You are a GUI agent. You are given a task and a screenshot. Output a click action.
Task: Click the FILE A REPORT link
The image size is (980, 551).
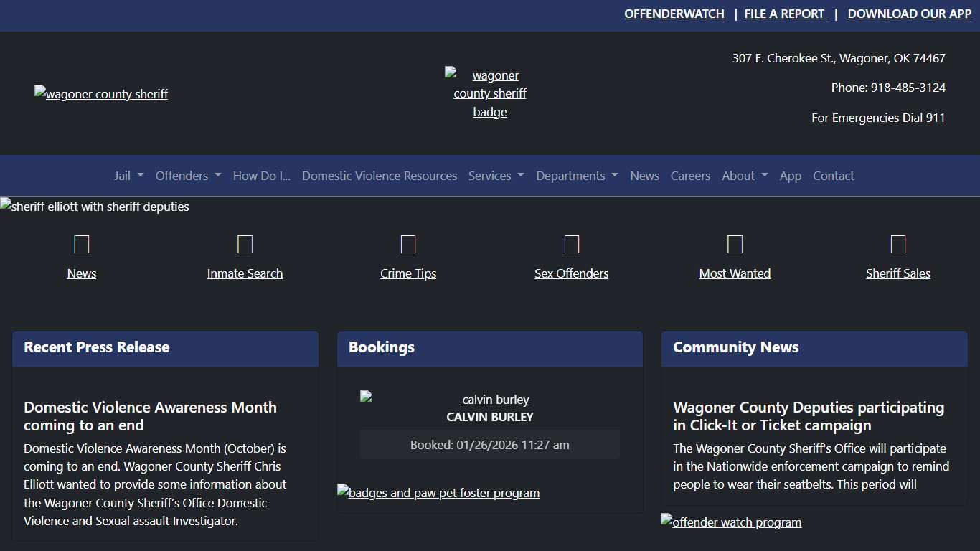coord(785,14)
